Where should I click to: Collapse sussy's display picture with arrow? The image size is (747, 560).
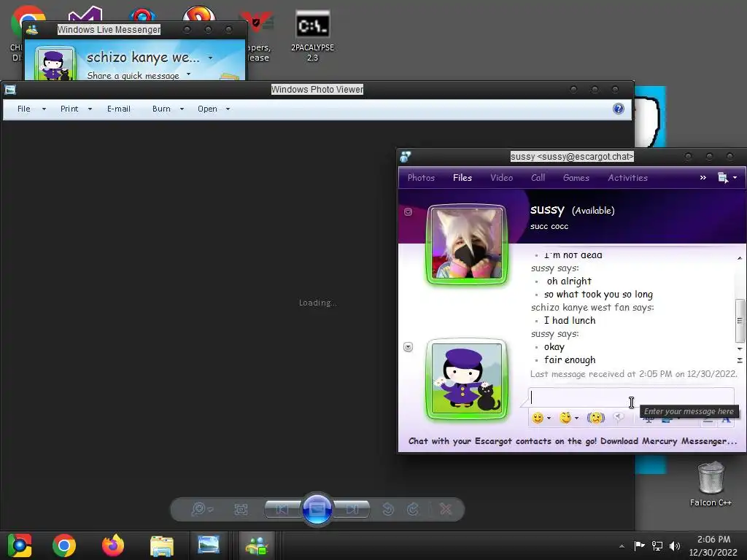click(x=409, y=212)
